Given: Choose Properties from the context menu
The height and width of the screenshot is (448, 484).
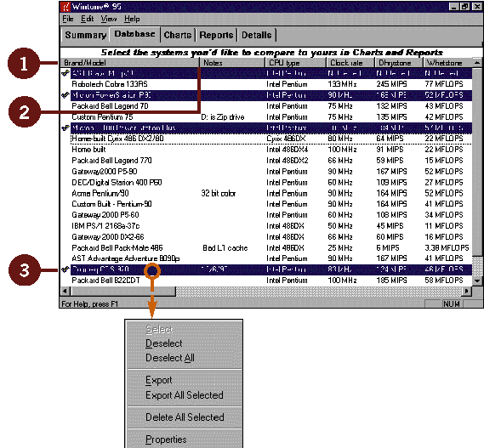Looking at the screenshot, I should tap(166, 439).
